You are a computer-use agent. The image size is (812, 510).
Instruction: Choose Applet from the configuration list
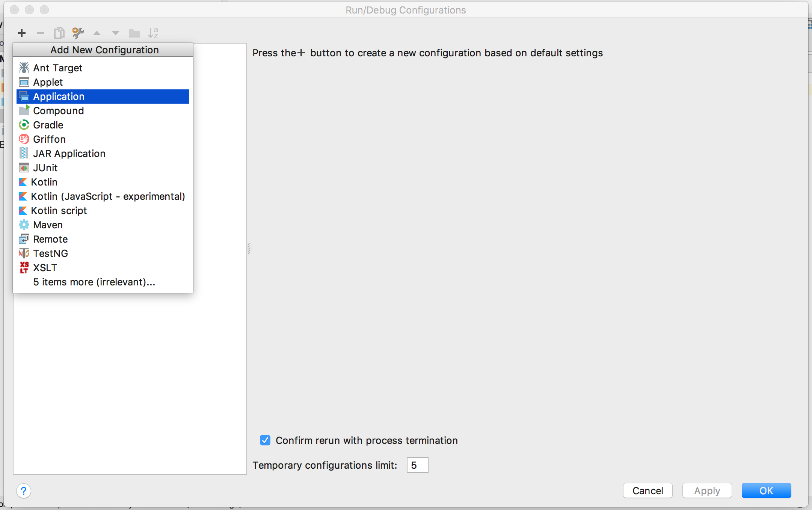(103, 82)
